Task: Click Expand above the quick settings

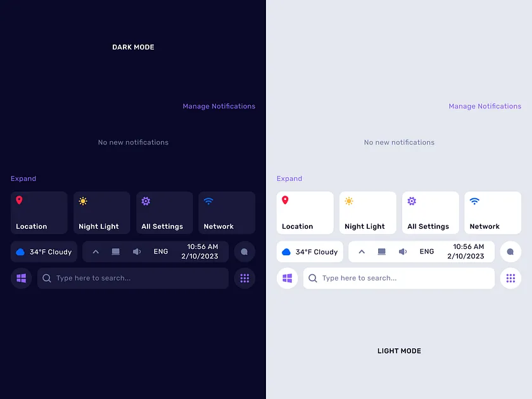Action: [x=23, y=179]
